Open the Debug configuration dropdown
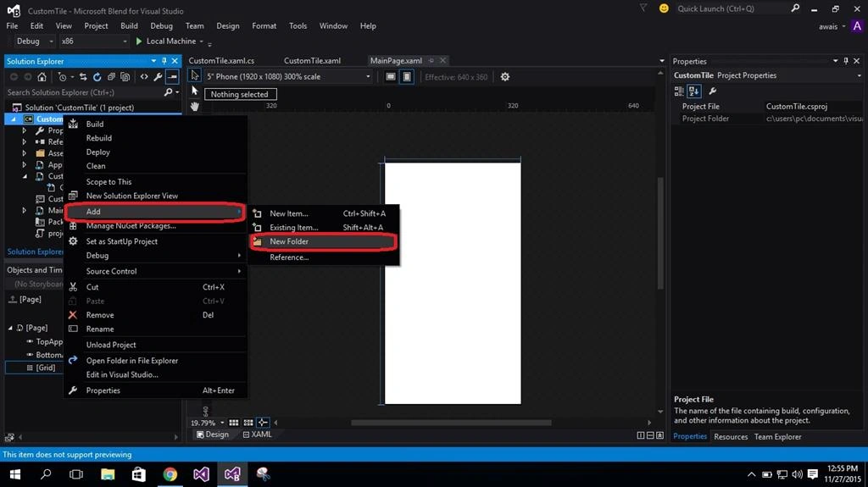The image size is (868, 487). click(33, 41)
